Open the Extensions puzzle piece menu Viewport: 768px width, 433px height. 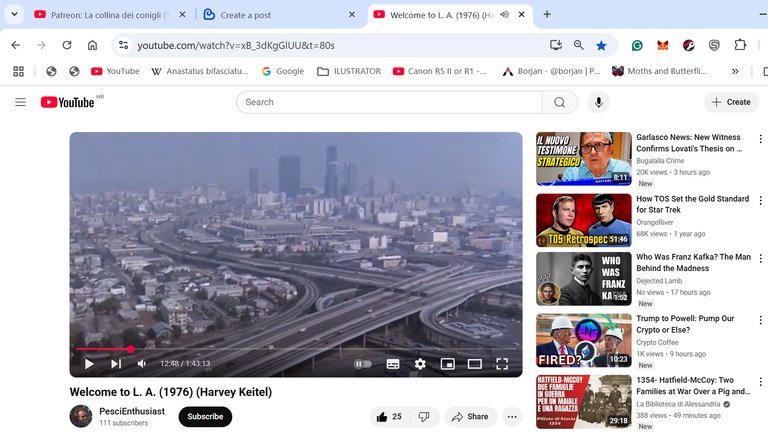740,45
